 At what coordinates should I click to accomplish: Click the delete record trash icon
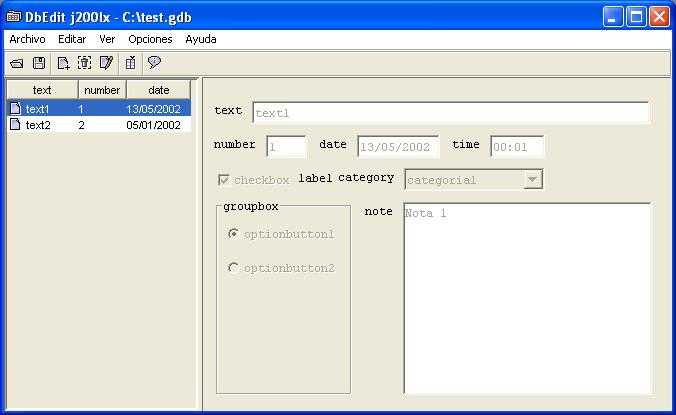click(85, 63)
